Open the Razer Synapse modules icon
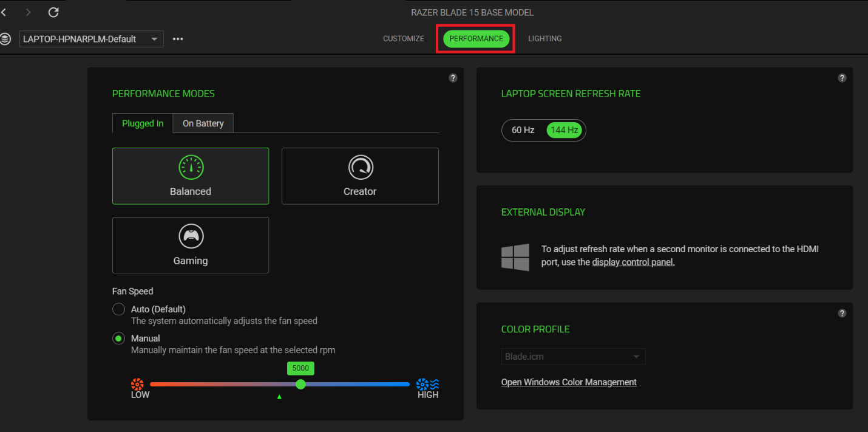 click(x=6, y=38)
